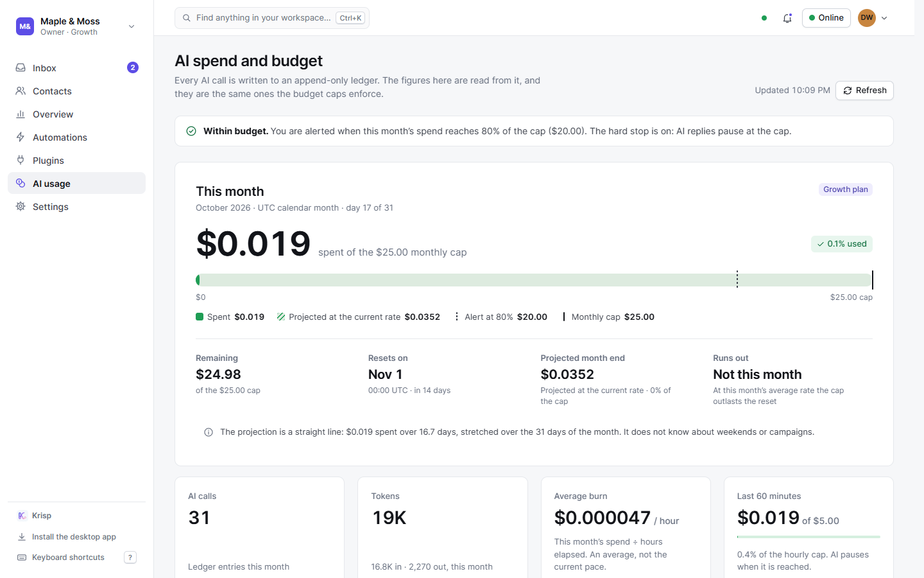Click the Settings gear icon
Screen dimensions: 924x578
21,206
